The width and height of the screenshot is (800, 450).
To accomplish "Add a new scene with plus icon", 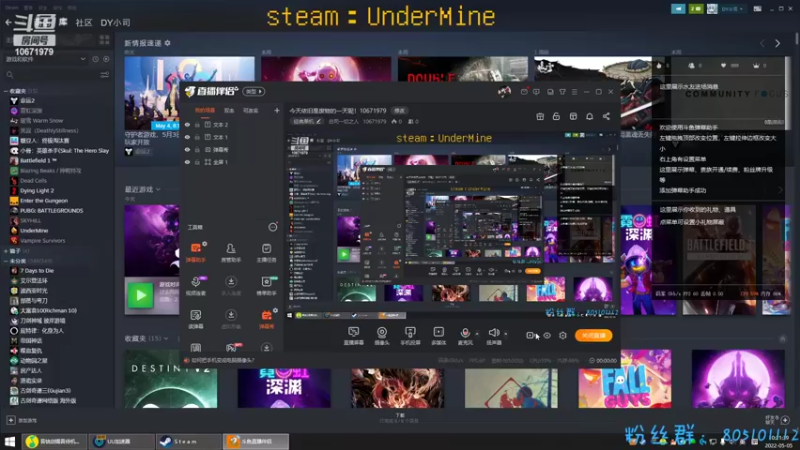I will click(277, 110).
